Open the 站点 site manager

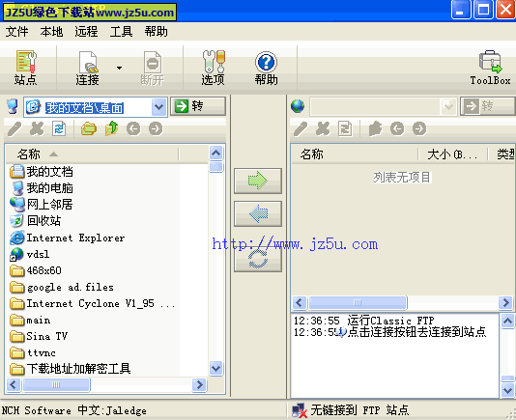[26, 68]
